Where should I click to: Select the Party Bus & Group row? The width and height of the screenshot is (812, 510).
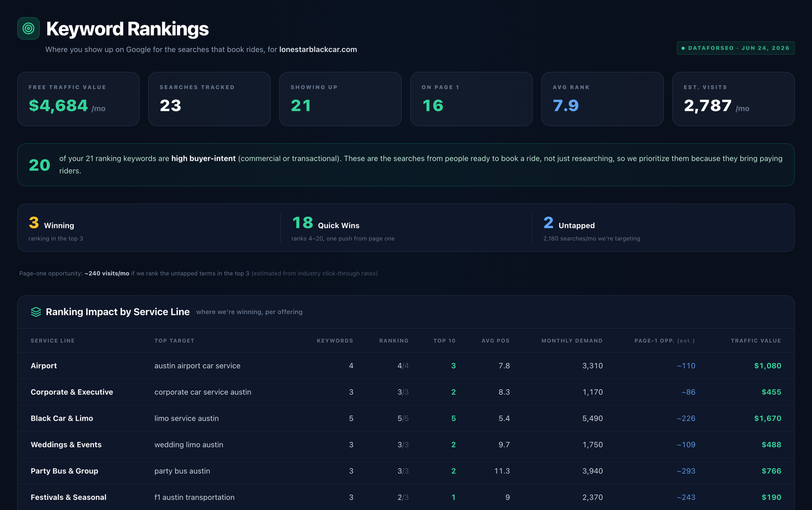point(406,471)
